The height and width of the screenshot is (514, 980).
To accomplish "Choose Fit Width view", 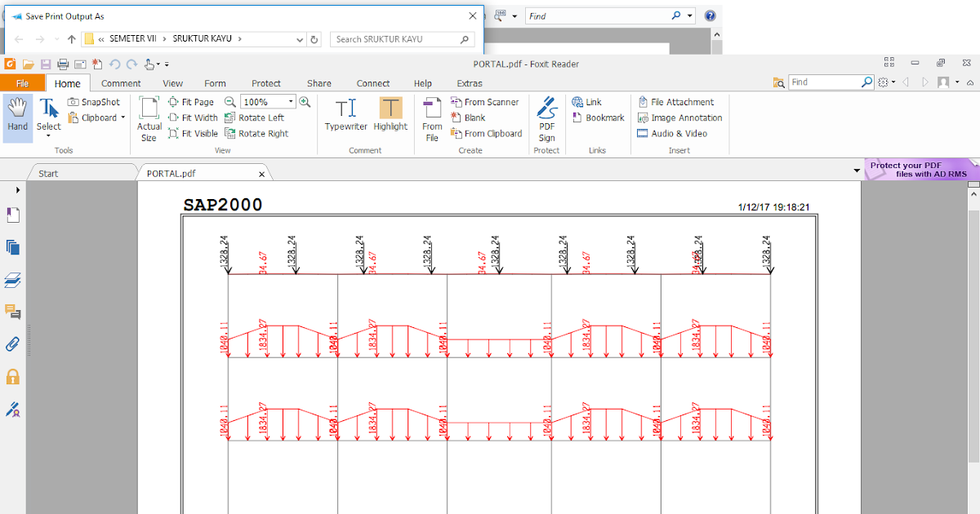I will (193, 117).
